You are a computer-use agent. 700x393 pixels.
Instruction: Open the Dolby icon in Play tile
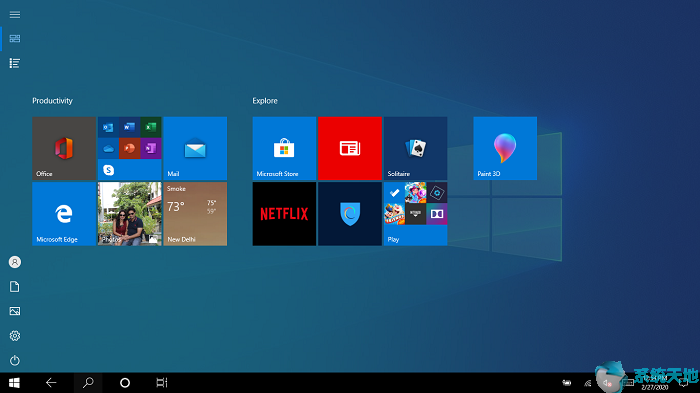point(437,214)
